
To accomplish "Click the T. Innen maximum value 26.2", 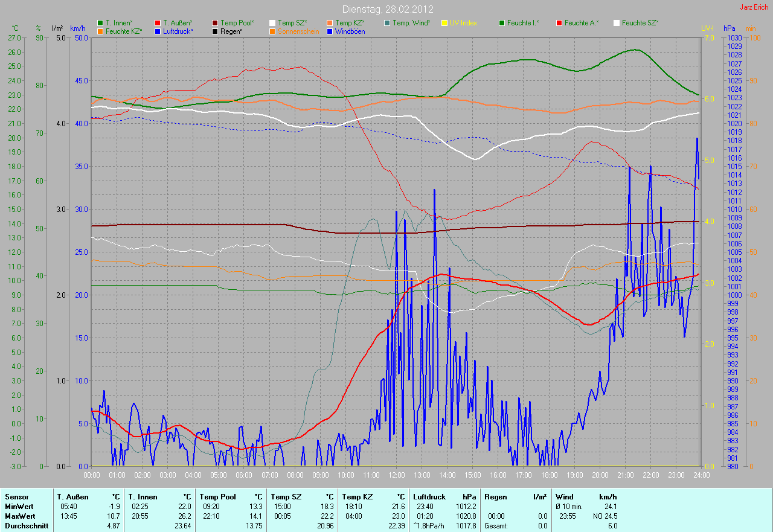I will click(x=184, y=516).
